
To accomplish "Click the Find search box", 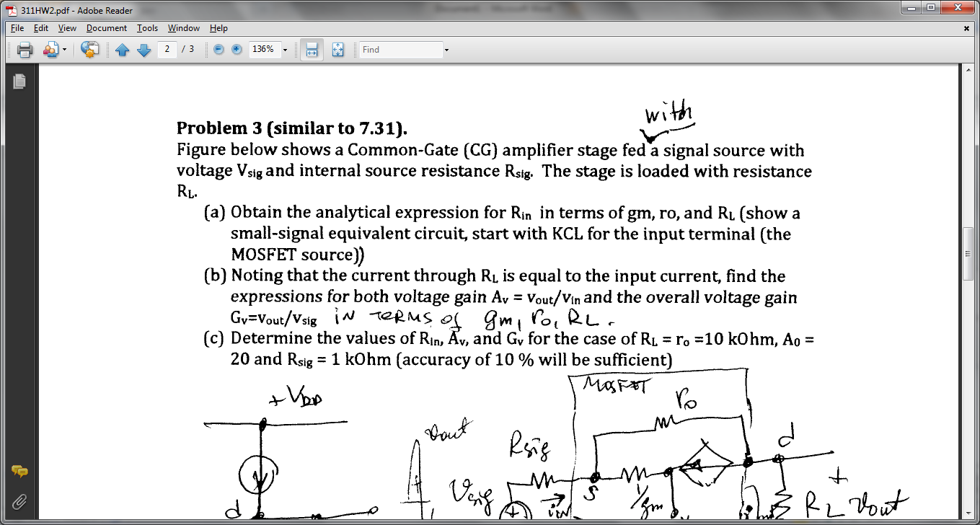I will coord(401,50).
